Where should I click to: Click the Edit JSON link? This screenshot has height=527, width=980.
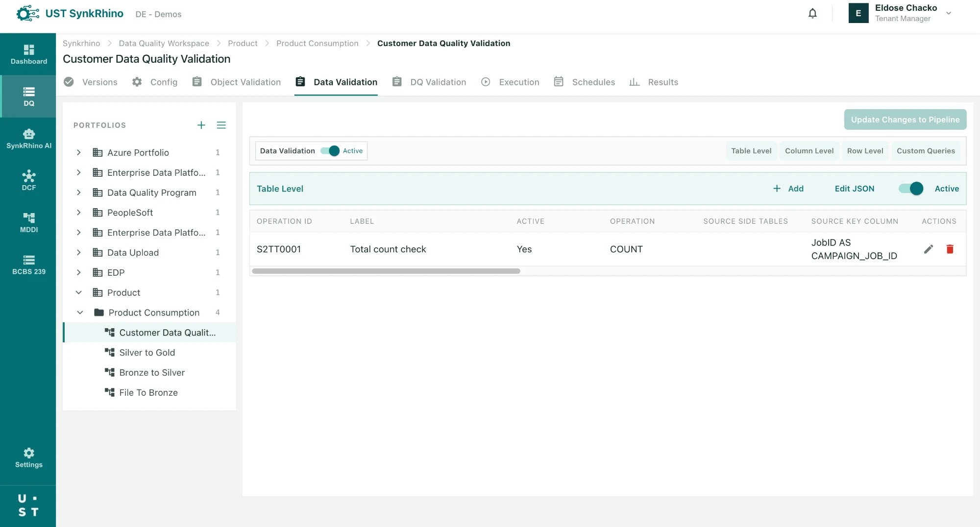854,189
